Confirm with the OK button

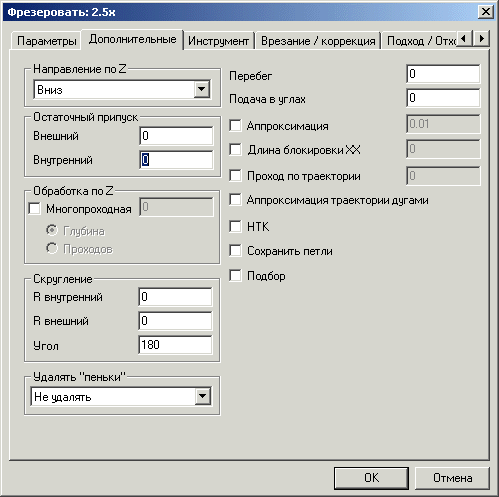point(371,478)
